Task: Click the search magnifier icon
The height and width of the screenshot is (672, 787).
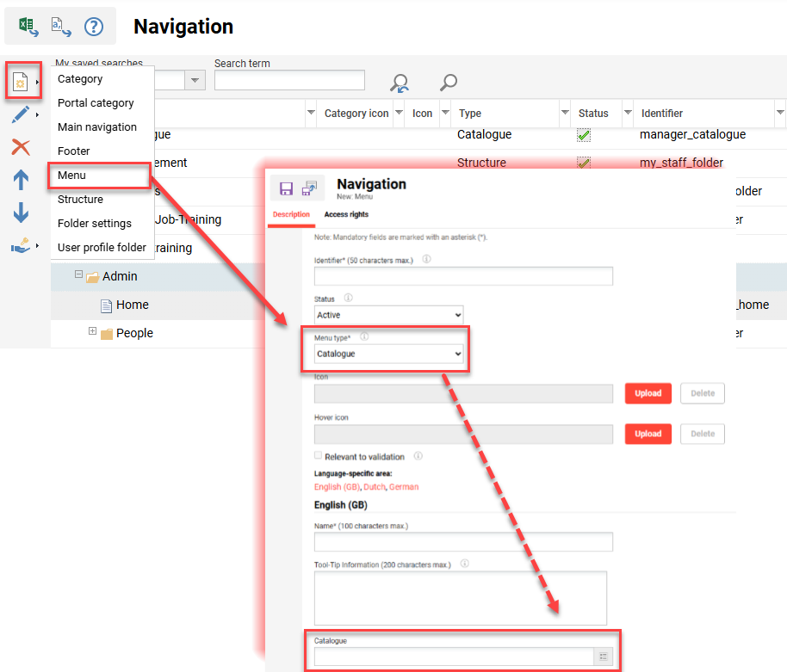Action: point(447,80)
